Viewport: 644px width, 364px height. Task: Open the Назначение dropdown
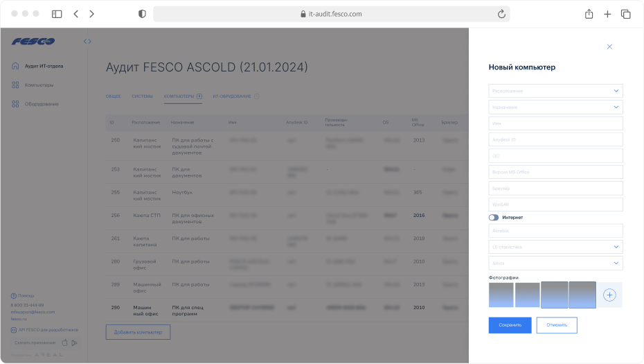(555, 107)
